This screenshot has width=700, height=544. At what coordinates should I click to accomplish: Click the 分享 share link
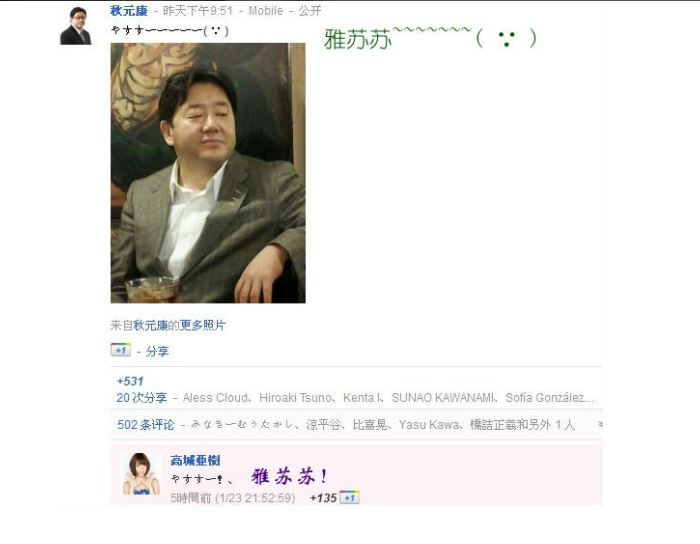tap(157, 352)
